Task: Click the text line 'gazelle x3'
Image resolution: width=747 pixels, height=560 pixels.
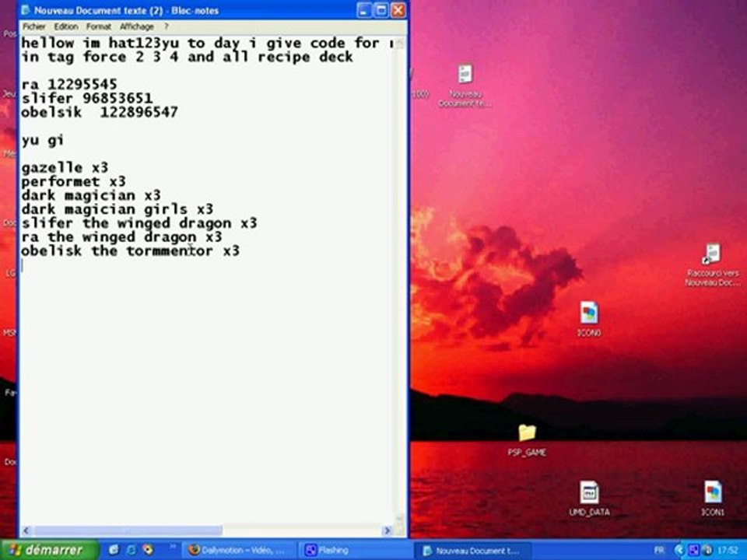Action: pos(65,168)
